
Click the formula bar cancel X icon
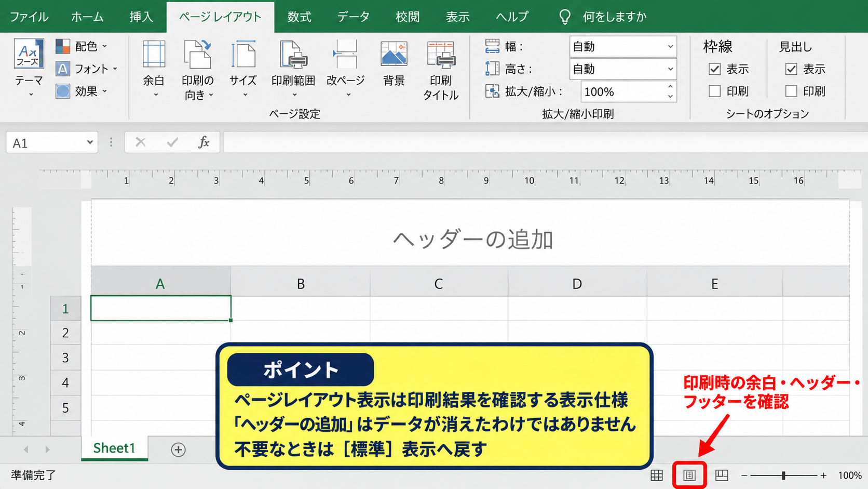click(141, 142)
